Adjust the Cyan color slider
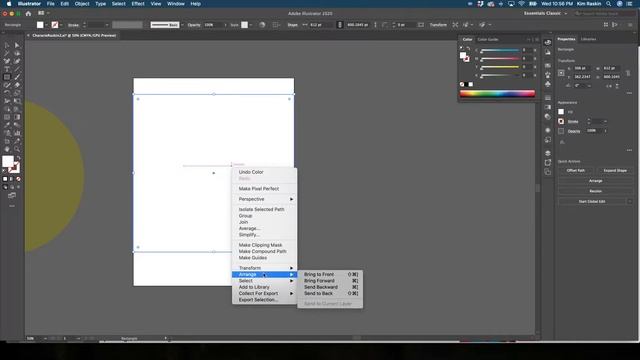Viewport: 640px width, 360px height. [x=500, y=51]
